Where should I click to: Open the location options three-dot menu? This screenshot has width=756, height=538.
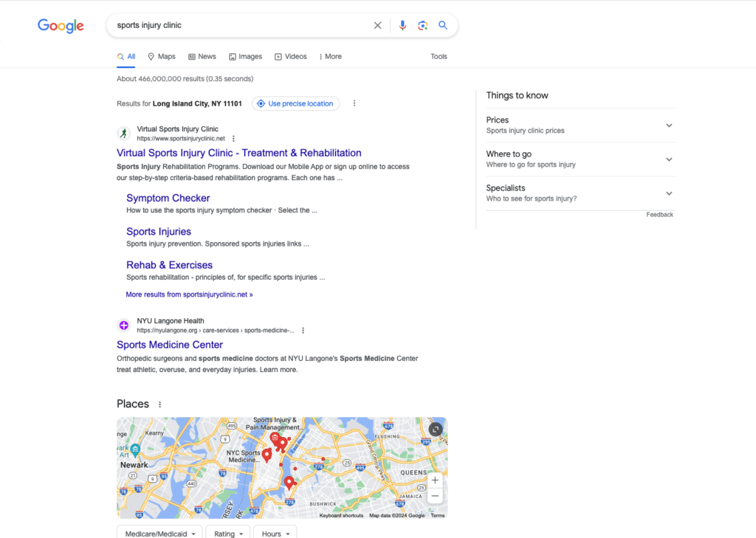click(354, 103)
